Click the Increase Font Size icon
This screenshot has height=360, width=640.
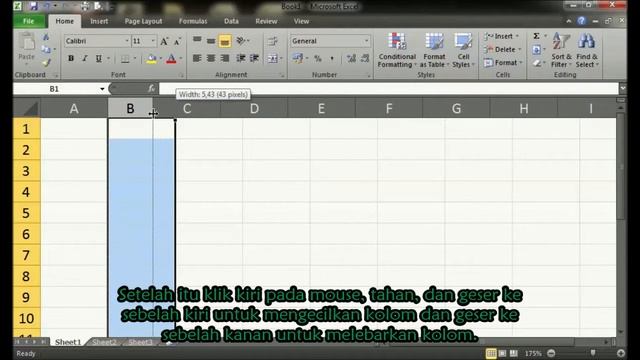pos(164,41)
